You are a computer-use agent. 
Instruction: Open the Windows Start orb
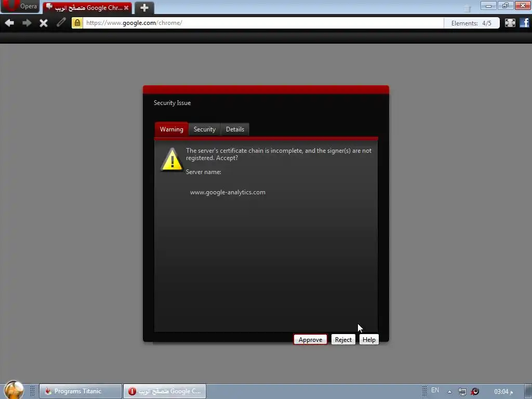click(x=14, y=390)
